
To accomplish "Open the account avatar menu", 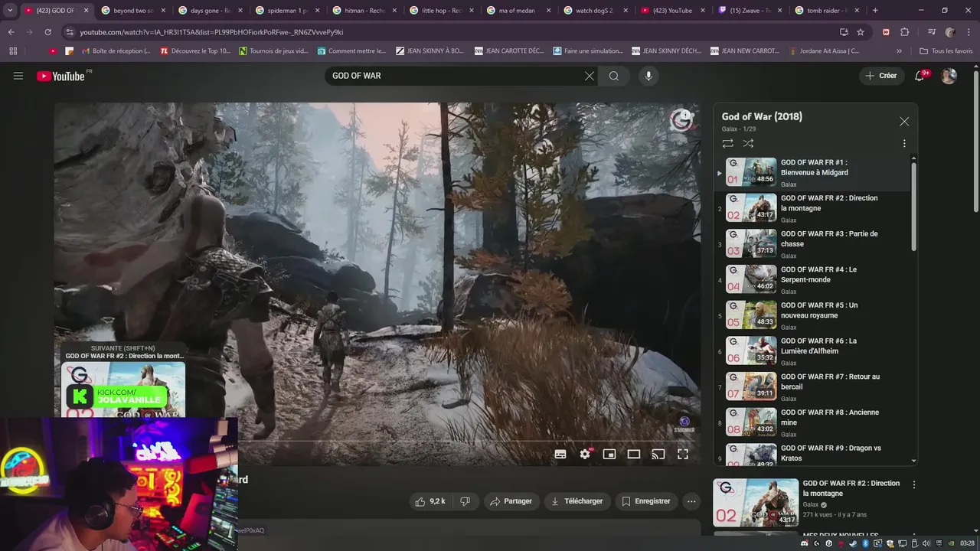I will pos(949,76).
